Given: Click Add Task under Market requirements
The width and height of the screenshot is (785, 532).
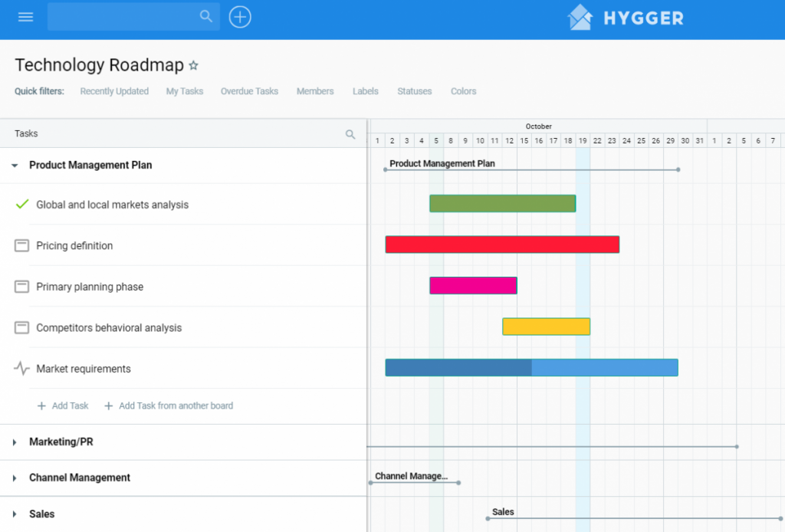Looking at the screenshot, I should tap(63, 406).
